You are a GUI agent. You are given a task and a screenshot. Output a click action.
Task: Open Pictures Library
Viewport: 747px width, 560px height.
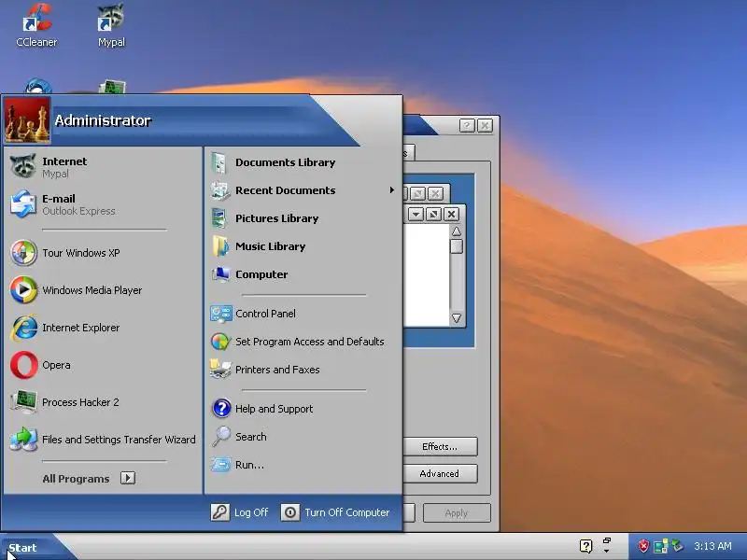[x=303, y=218]
